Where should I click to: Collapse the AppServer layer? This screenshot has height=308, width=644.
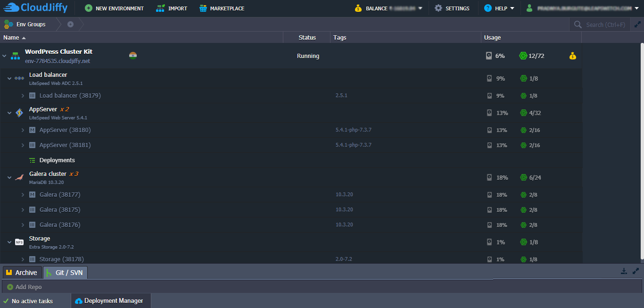click(x=9, y=113)
